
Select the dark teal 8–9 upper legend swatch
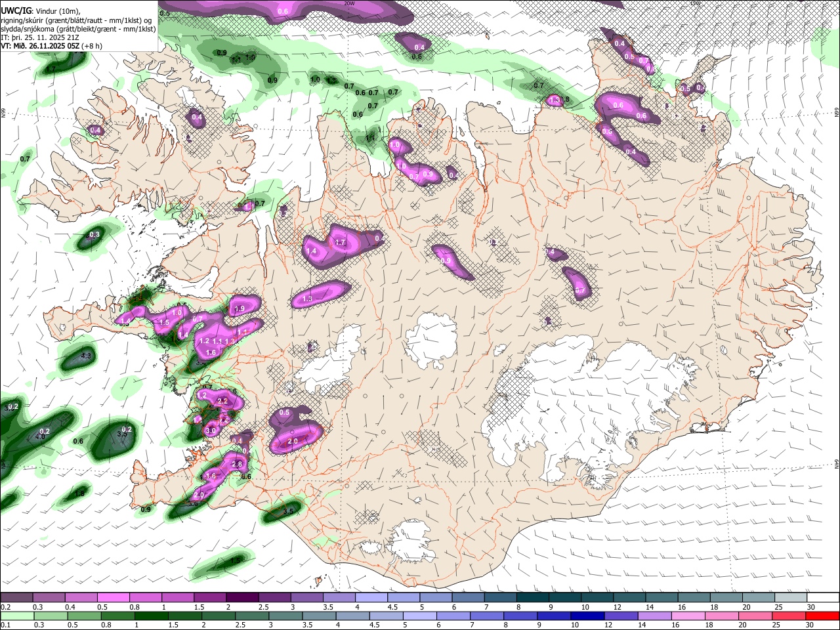[533, 598]
